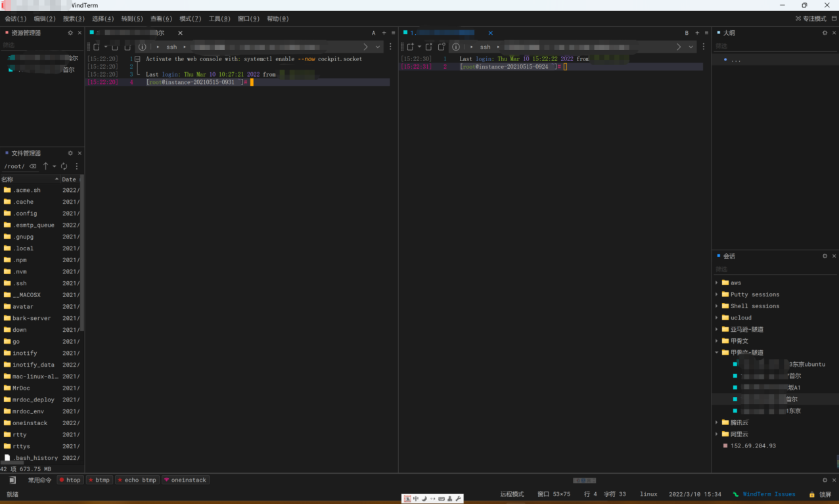Add a new tab in left terminal group
The image size is (839, 504).
click(384, 33)
